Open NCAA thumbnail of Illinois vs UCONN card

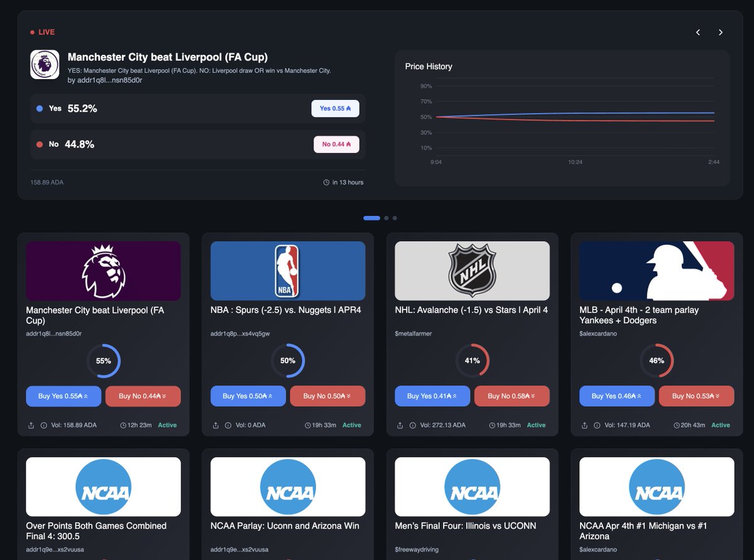(473, 487)
